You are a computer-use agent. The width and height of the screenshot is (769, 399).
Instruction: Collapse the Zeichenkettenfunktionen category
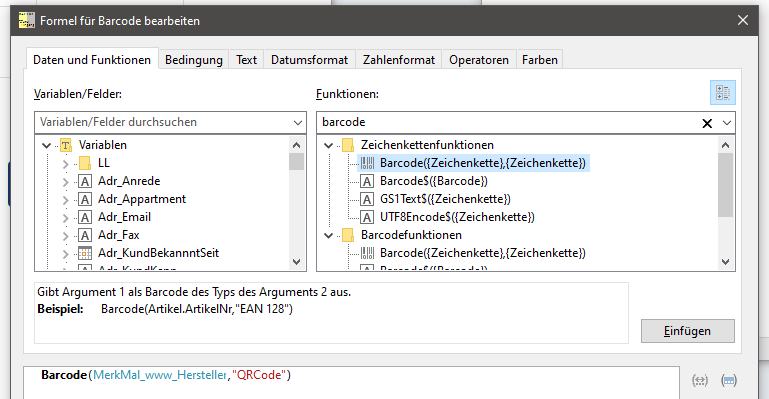click(329, 145)
